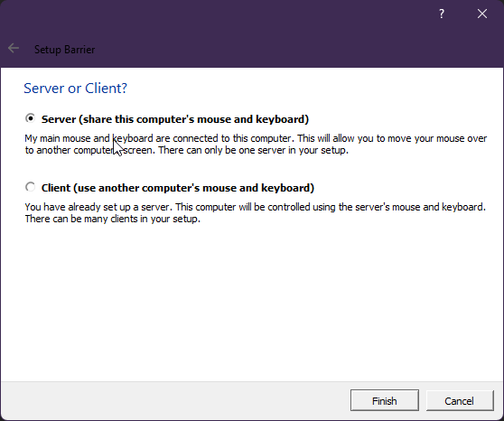Select the Server radio button

point(30,118)
